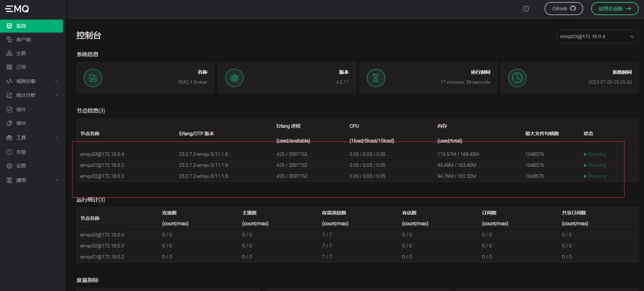Click memory value 94.76M / 162.32M
This screenshot has height=291, width=644.
(x=457, y=176)
